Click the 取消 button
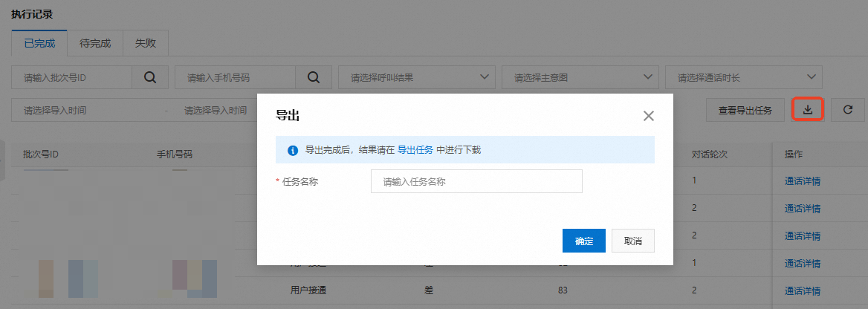This screenshot has width=868, height=309. [x=632, y=241]
